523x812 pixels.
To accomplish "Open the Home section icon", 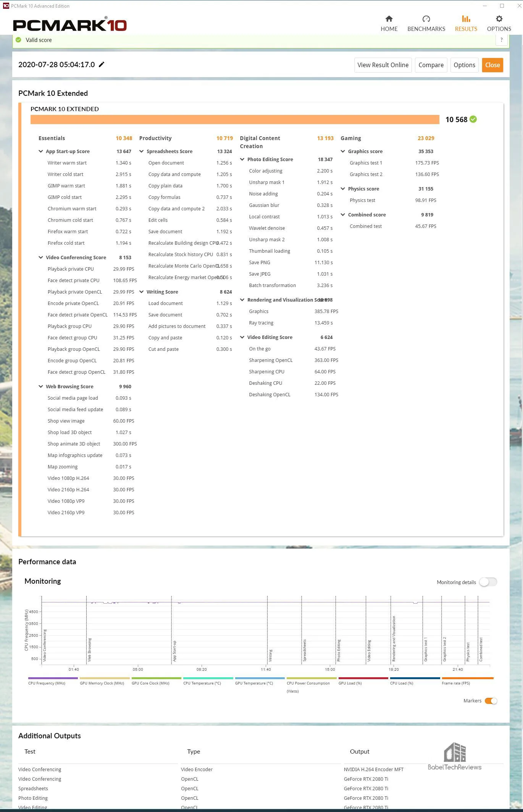I will click(x=389, y=19).
